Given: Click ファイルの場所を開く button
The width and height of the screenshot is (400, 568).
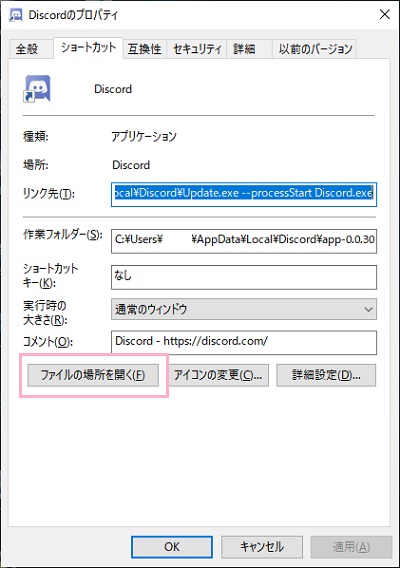Looking at the screenshot, I should tap(93, 375).
